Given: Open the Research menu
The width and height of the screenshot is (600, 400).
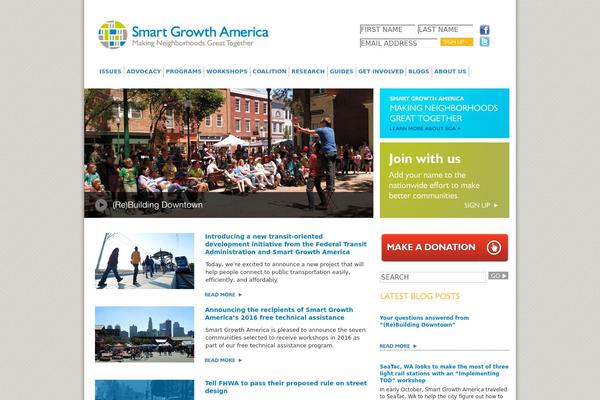Looking at the screenshot, I should tap(308, 72).
